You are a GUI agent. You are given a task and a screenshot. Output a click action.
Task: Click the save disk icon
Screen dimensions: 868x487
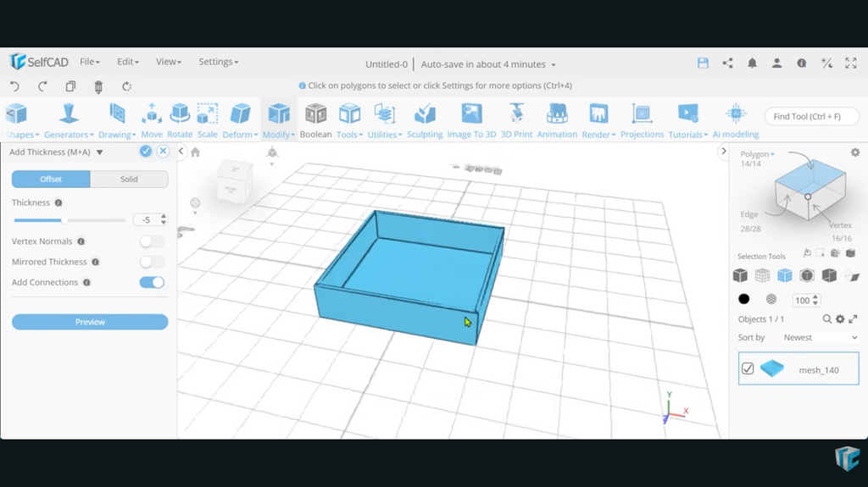coord(703,63)
